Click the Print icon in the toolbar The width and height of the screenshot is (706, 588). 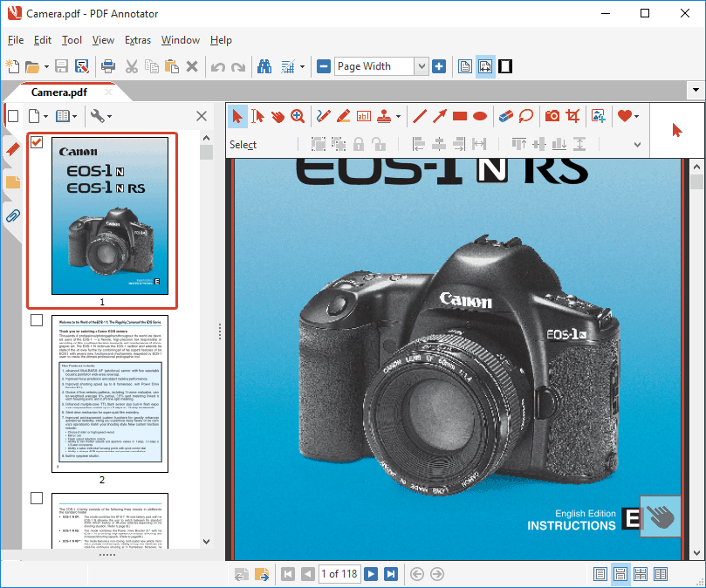pos(108,66)
